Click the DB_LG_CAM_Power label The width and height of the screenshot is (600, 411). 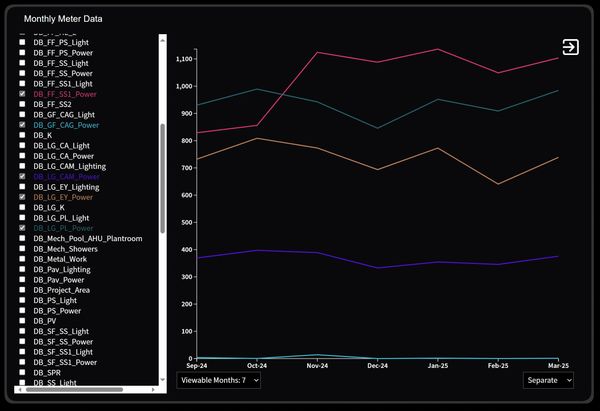66,176
